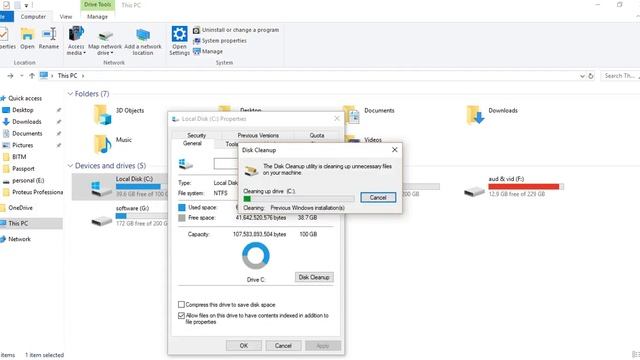Image resolution: width=640 pixels, height=360 pixels.
Task: Click Add a network location icon
Action: tap(142, 40)
